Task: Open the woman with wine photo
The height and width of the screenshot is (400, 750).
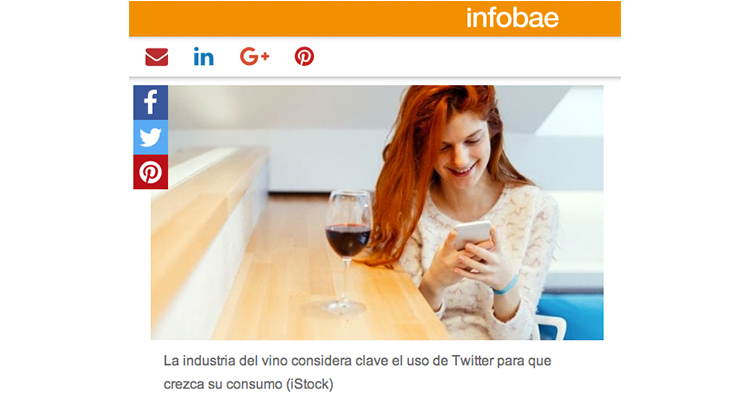Action: (377, 212)
